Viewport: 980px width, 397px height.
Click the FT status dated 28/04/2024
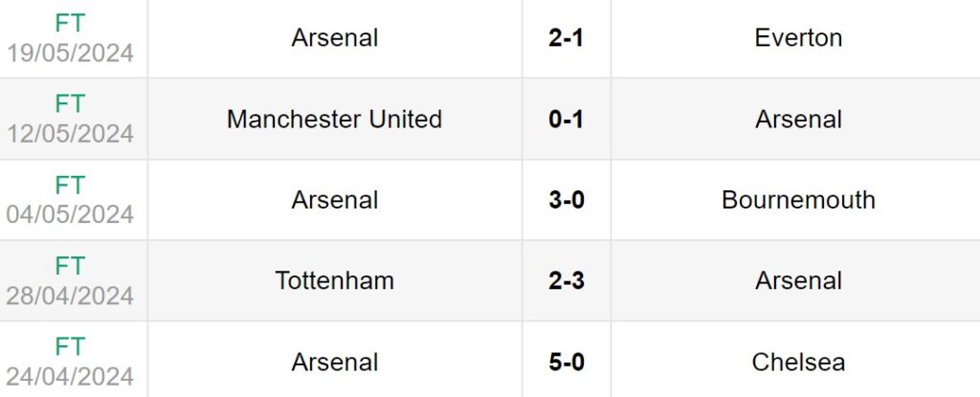click(70, 266)
